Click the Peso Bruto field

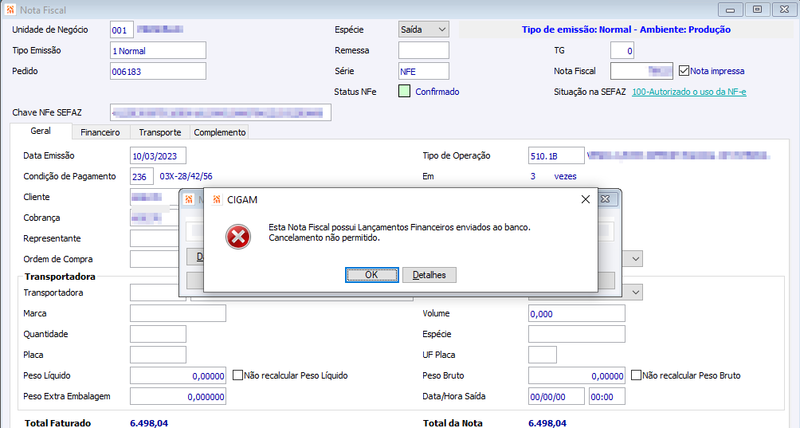[577, 375]
